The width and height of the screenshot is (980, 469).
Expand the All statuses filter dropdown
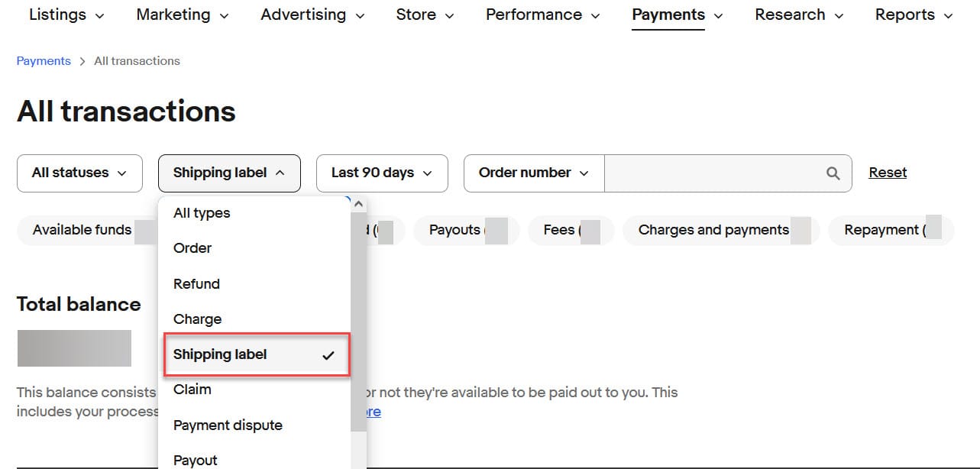(x=79, y=173)
